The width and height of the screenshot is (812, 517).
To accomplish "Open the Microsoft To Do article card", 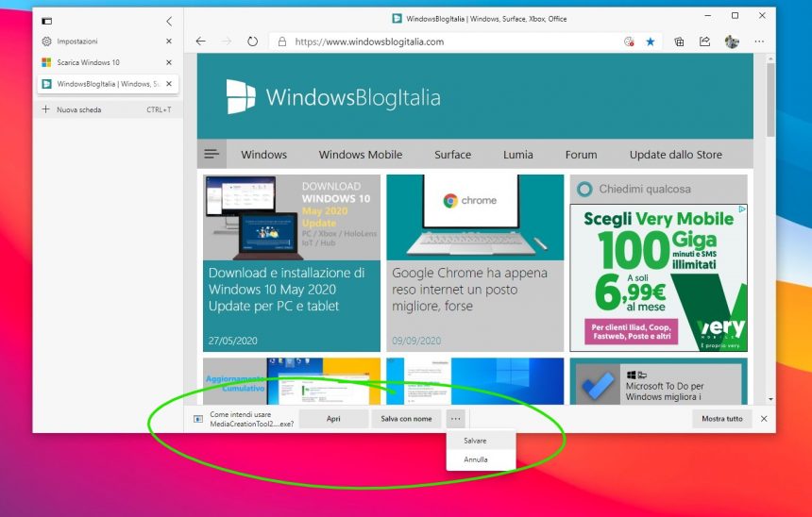I will click(658, 381).
